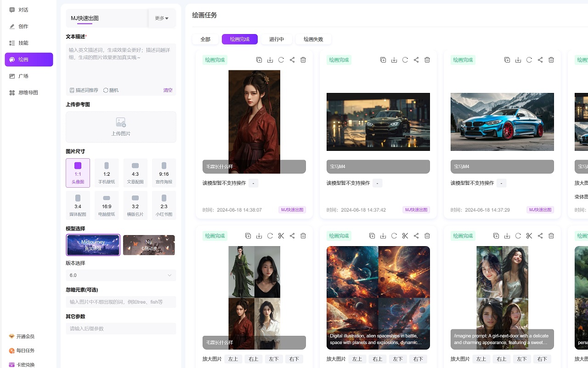The height and width of the screenshot is (368, 588).
Task: Open the 思维导图 mind map section
Action: (28, 92)
